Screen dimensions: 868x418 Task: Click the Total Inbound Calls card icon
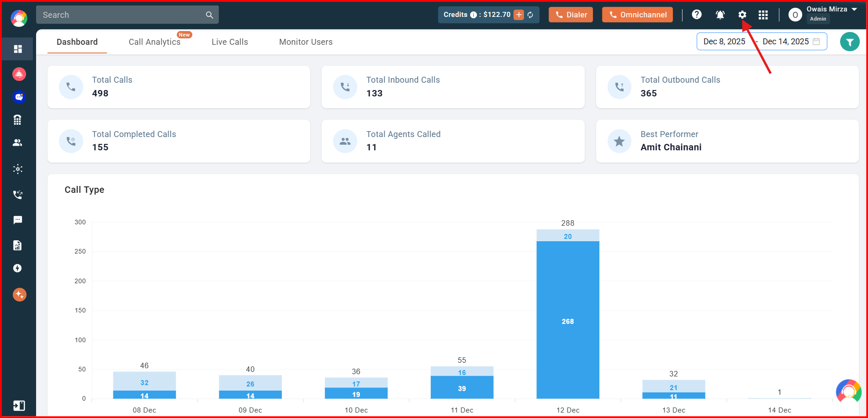pyautogui.click(x=345, y=87)
